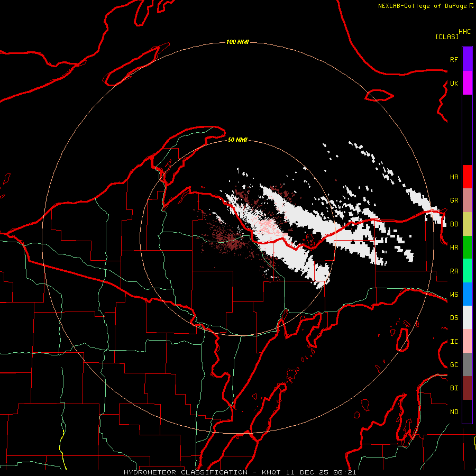
Task: Click the BI legend label
Action: coord(454,388)
